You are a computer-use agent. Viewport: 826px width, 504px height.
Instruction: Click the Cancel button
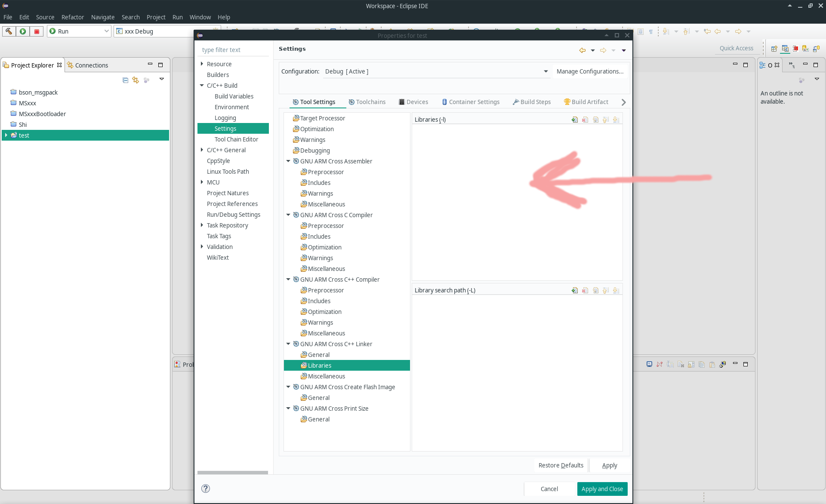click(549, 489)
